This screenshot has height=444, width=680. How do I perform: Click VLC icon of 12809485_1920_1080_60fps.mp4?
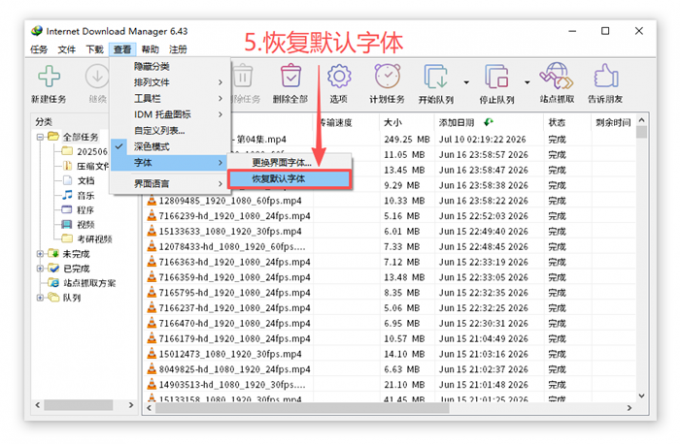[x=151, y=200]
